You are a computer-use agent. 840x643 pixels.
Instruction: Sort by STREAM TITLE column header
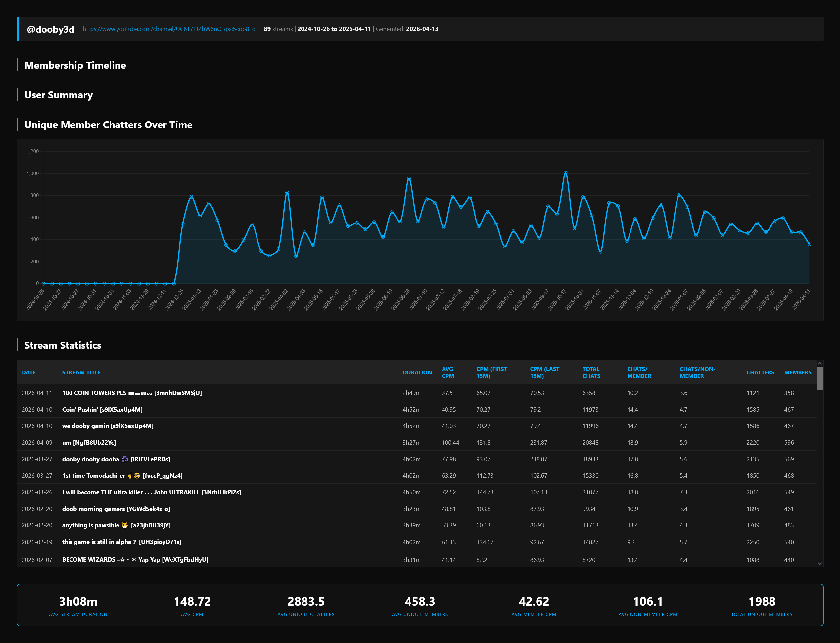81,372
